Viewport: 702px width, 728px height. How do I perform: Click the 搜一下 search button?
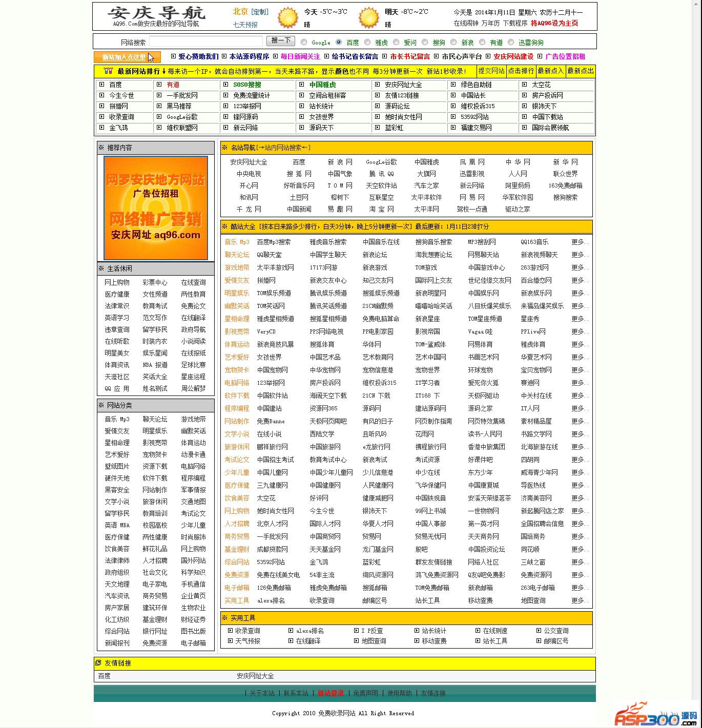click(281, 41)
